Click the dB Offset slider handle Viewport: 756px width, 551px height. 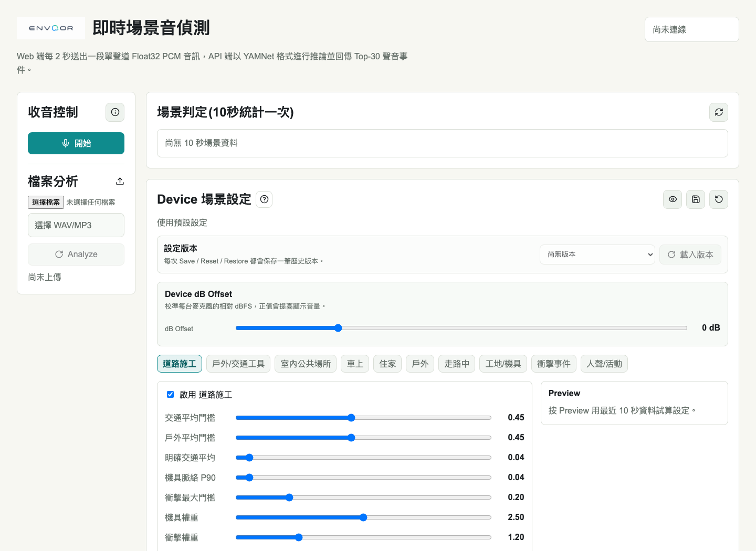[x=338, y=328]
